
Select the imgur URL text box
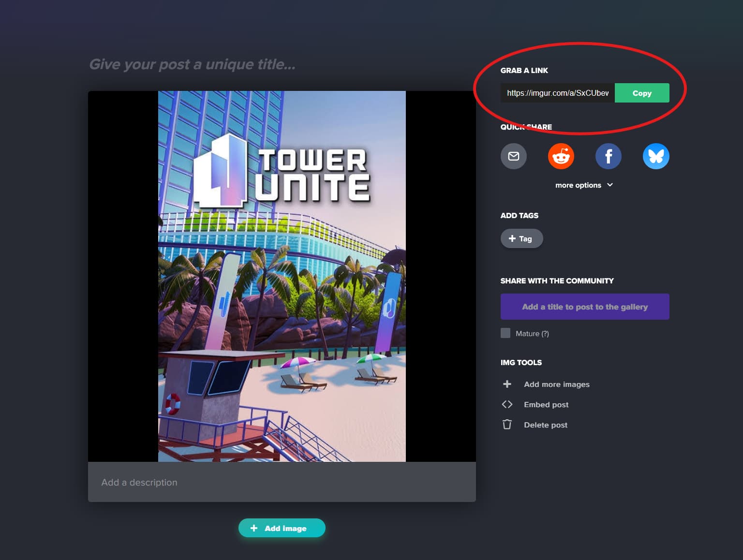(x=557, y=93)
